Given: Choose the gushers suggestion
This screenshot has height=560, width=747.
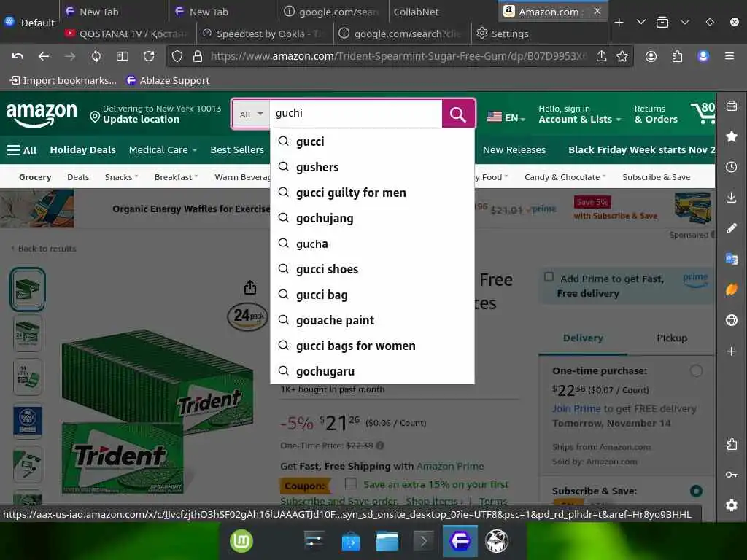Looking at the screenshot, I should click(x=373, y=167).
